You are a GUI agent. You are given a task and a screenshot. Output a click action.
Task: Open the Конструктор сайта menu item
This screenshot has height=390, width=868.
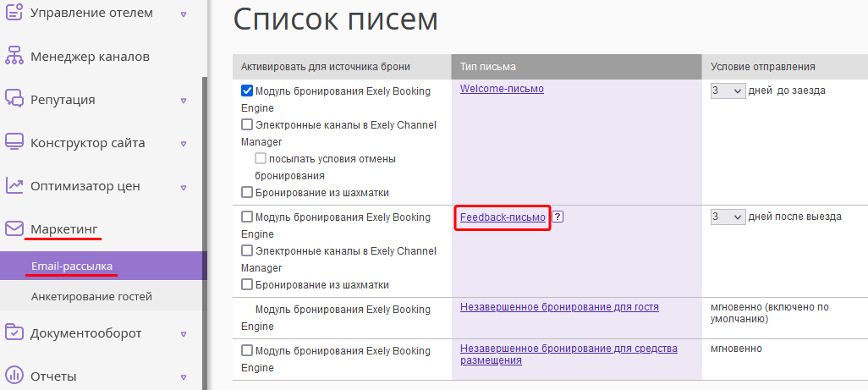point(87,143)
